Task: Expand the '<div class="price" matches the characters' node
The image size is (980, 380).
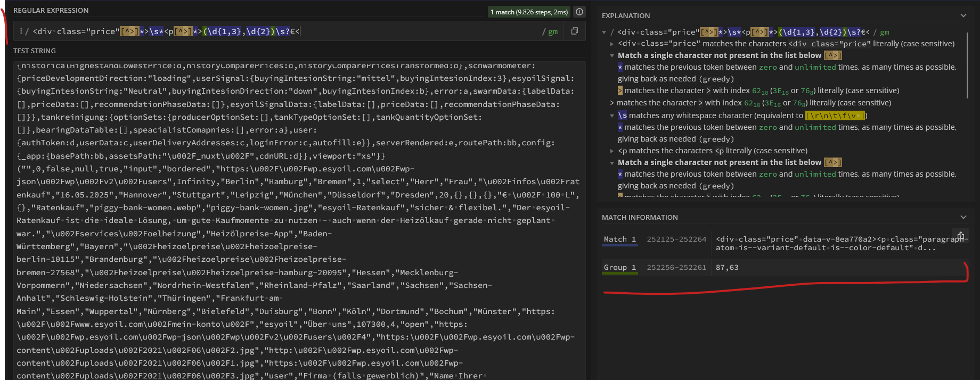Action: point(612,44)
